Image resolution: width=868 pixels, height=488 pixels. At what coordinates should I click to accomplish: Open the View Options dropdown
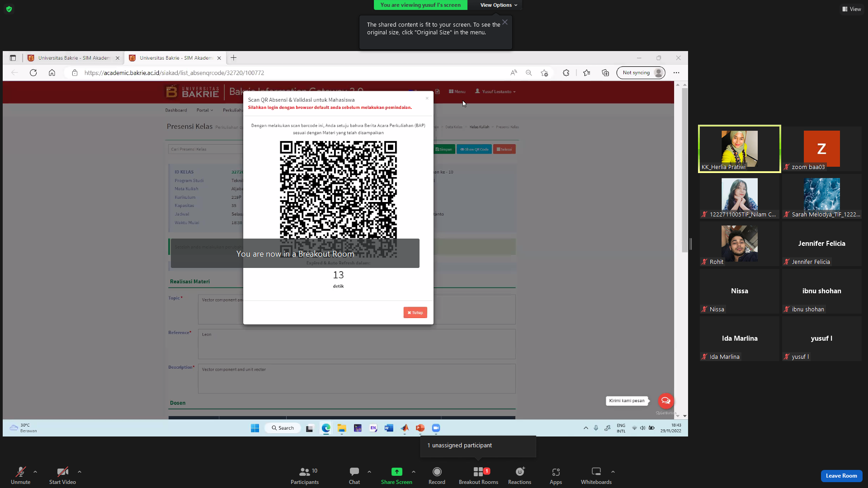pyautogui.click(x=499, y=5)
